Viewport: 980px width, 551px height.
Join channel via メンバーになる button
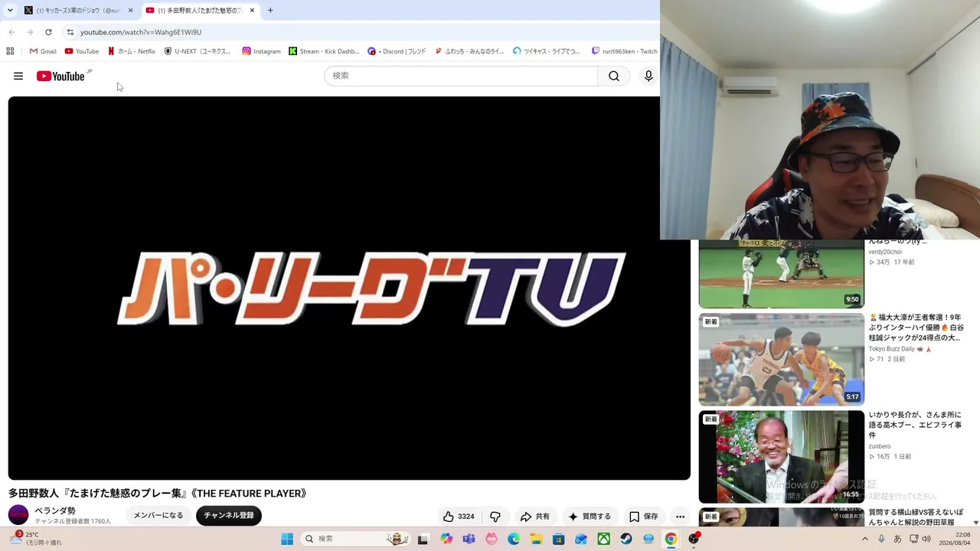[x=158, y=516]
